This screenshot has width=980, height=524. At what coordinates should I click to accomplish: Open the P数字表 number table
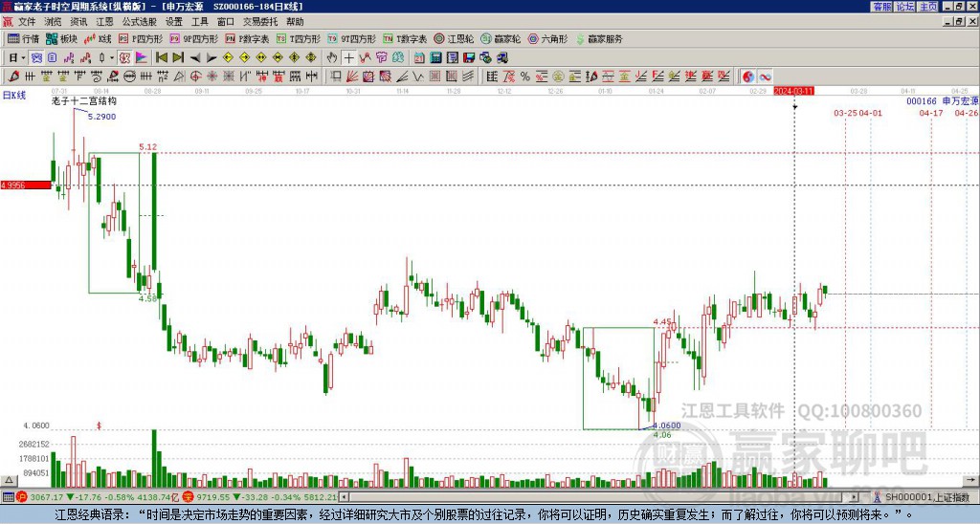click(247, 38)
